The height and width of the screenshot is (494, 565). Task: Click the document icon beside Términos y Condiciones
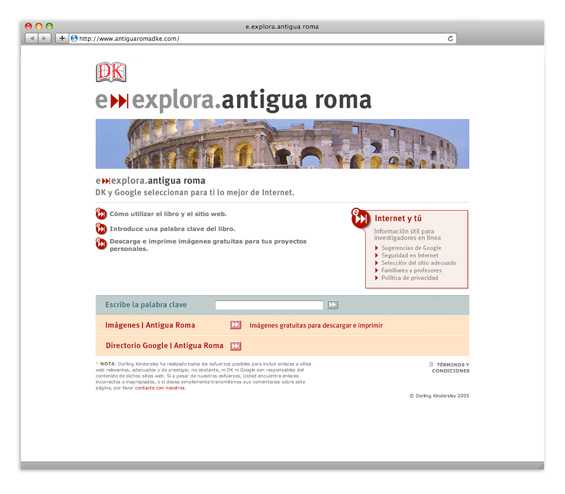[x=431, y=365]
